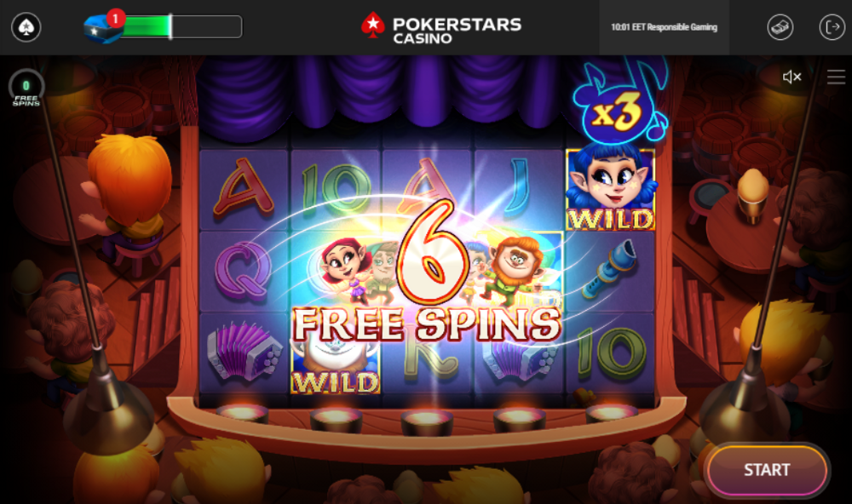Click the free spins counter icon
The width and height of the screenshot is (852, 504).
pyautogui.click(x=26, y=88)
